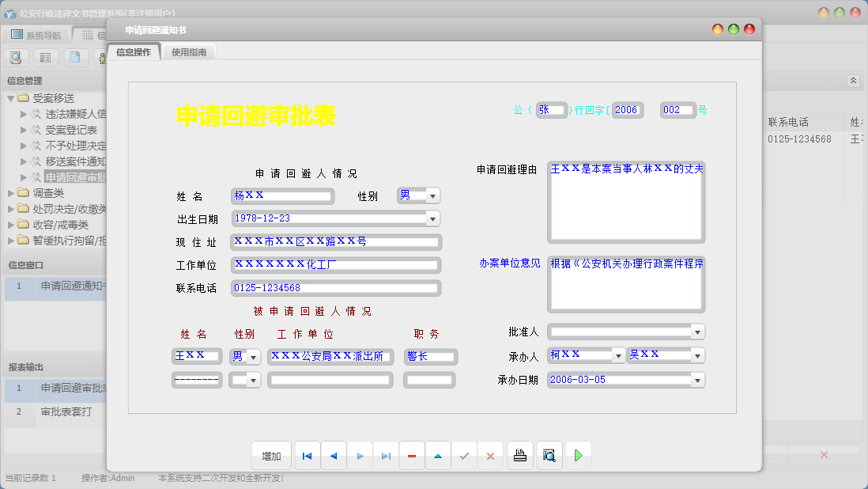
Task: Click the red X cancel edit icon
Action: click(490, 456)
